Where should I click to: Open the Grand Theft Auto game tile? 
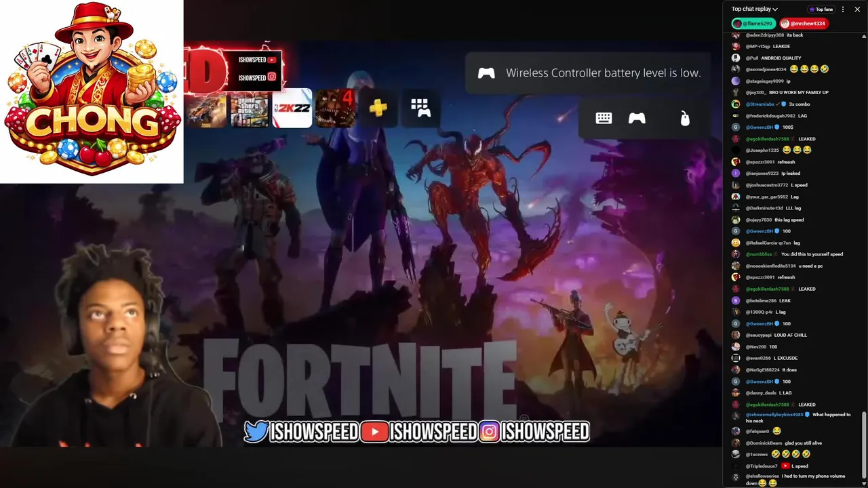[249, 109]
